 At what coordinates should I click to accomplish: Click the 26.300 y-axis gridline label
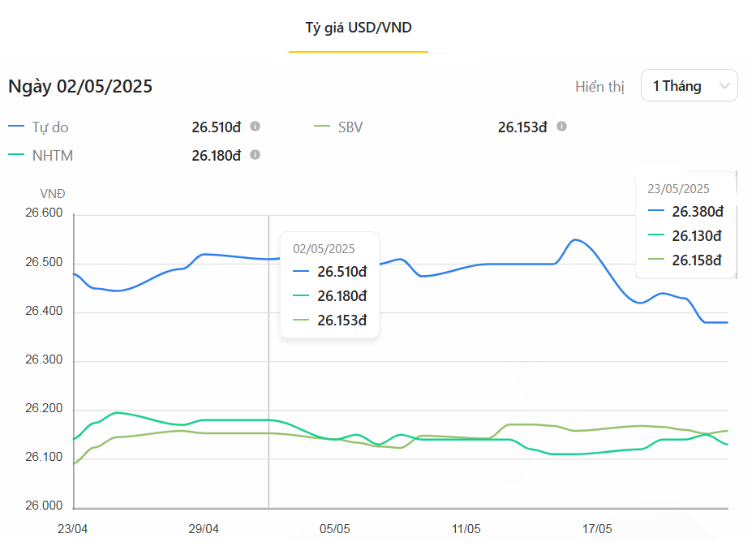click(x=44, y=360)
